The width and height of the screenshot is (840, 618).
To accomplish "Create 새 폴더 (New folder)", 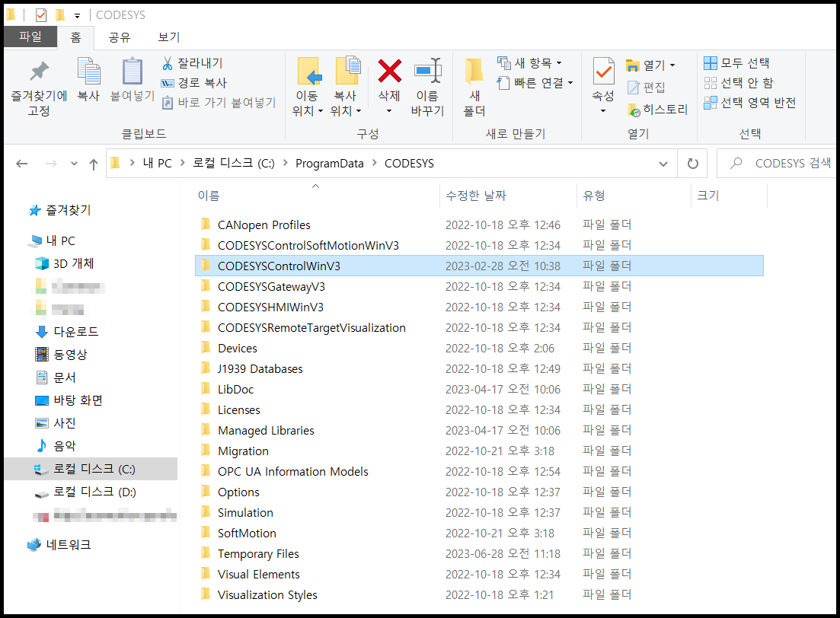I will tap(474, 87).
